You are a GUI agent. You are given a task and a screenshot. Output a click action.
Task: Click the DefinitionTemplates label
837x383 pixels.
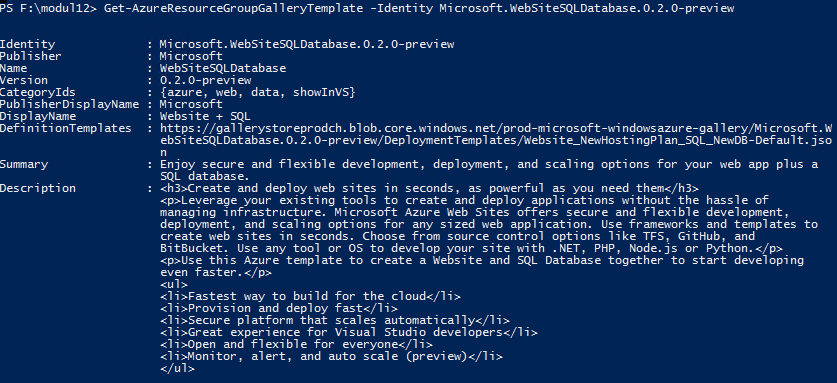click(x=66, y=128)
